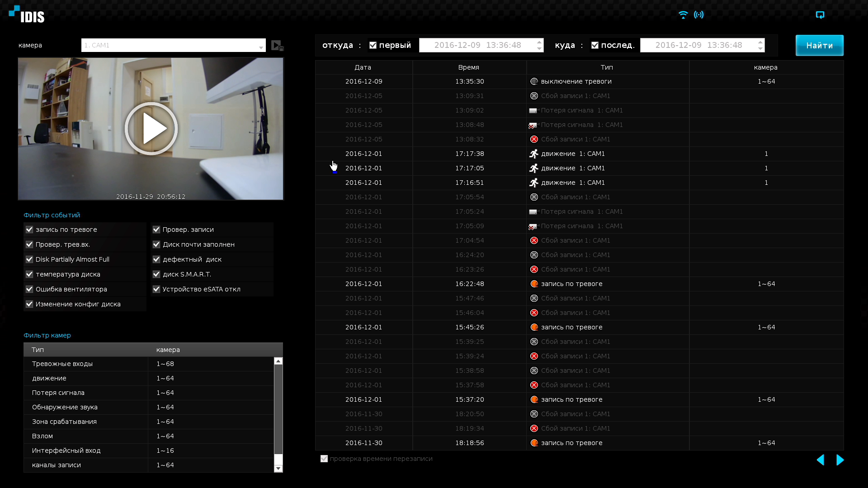Increase the 'откуда' datetime stepper up
The width and height of the screenshot is (868, 488).
[x=539, y=42]
